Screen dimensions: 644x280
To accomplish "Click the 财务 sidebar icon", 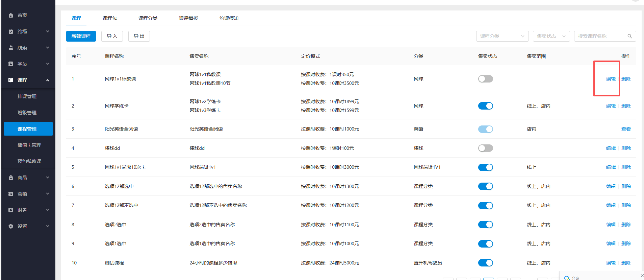I will (x=11, y=210).
